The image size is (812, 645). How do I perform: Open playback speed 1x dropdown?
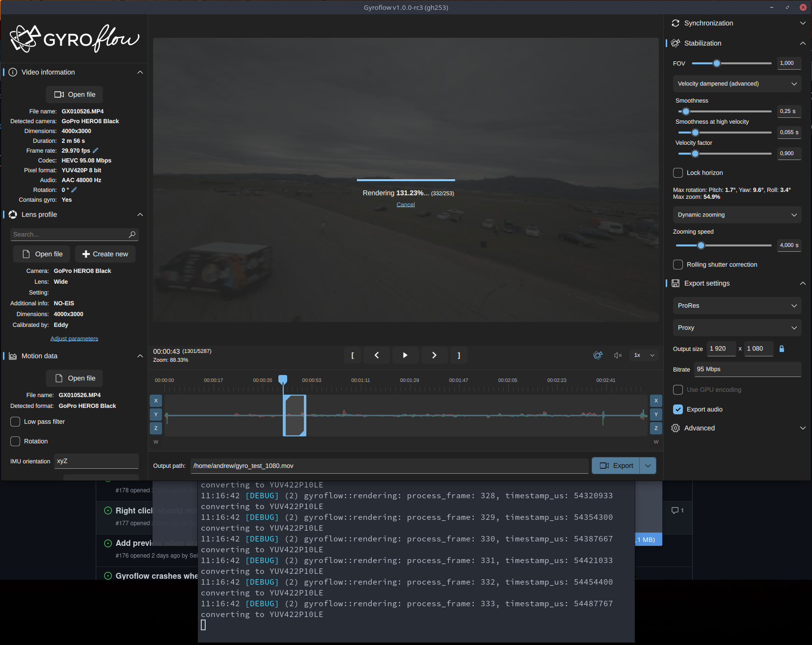(644, 355)
